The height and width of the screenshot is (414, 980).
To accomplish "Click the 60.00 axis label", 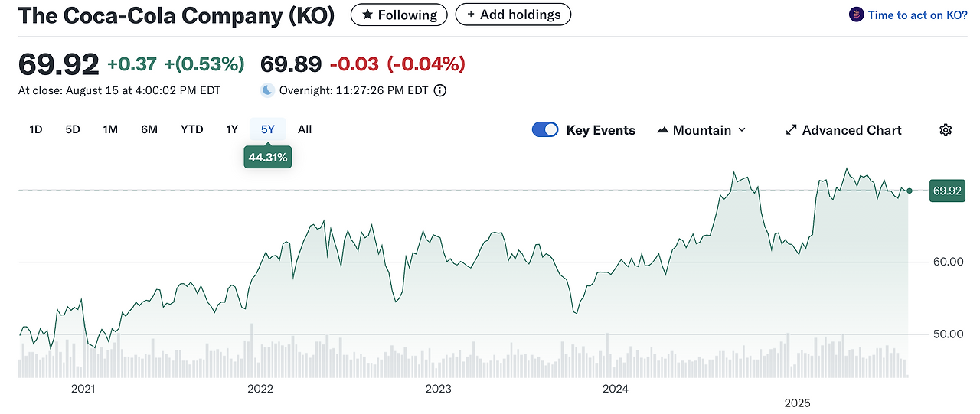I will click(948, 262).
